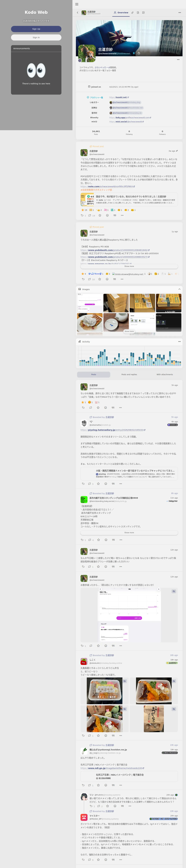Open the hashtag #自民党無理すぎポスティング部
Viewport: 186px width, 868px height.
[96, 190]
